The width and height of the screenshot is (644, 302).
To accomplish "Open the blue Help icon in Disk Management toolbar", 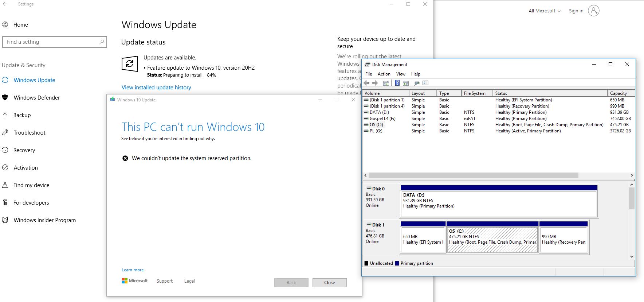I will click(397, 83).
